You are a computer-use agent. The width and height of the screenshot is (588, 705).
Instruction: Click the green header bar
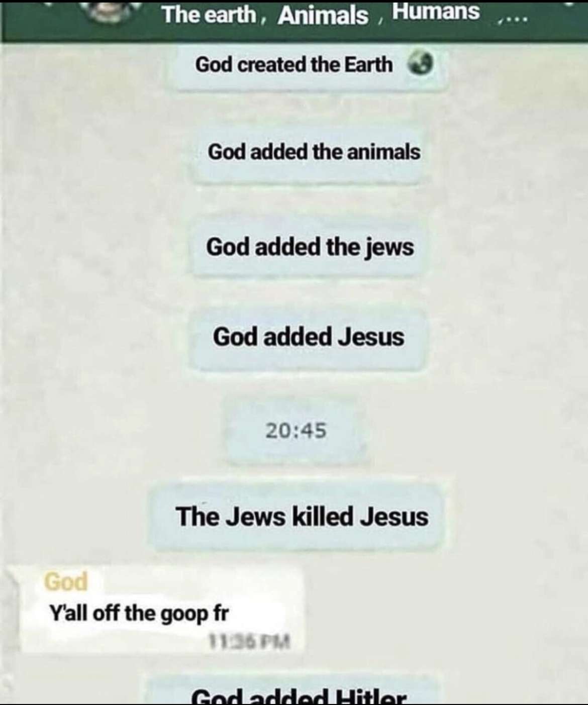[294, 20]
